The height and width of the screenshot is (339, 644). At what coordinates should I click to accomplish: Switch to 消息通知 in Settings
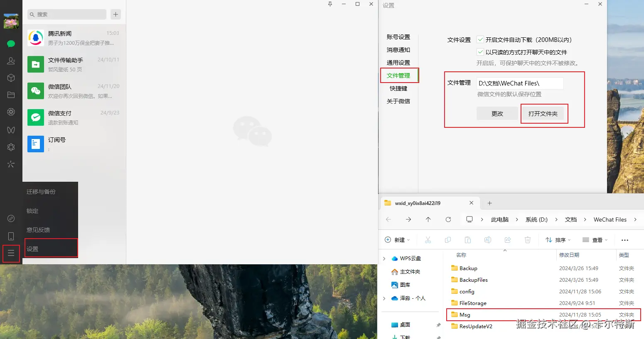click(398, 50)
